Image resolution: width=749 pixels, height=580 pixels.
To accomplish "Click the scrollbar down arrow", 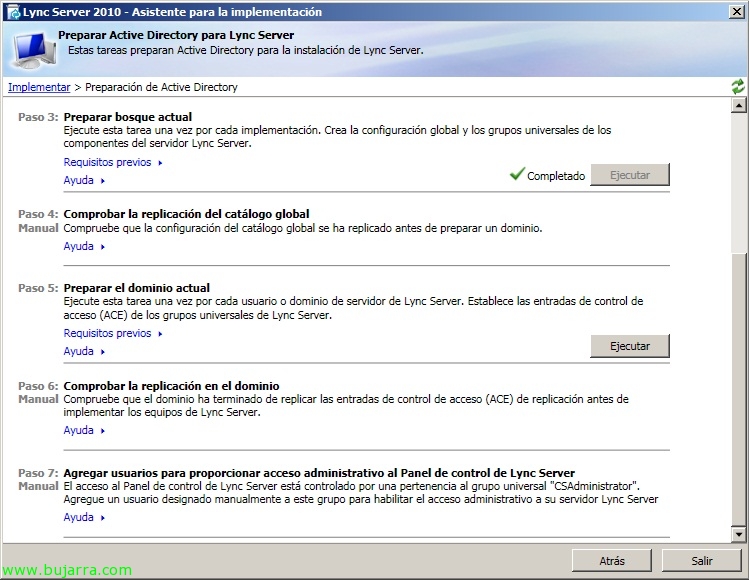I will pos(738,534).
